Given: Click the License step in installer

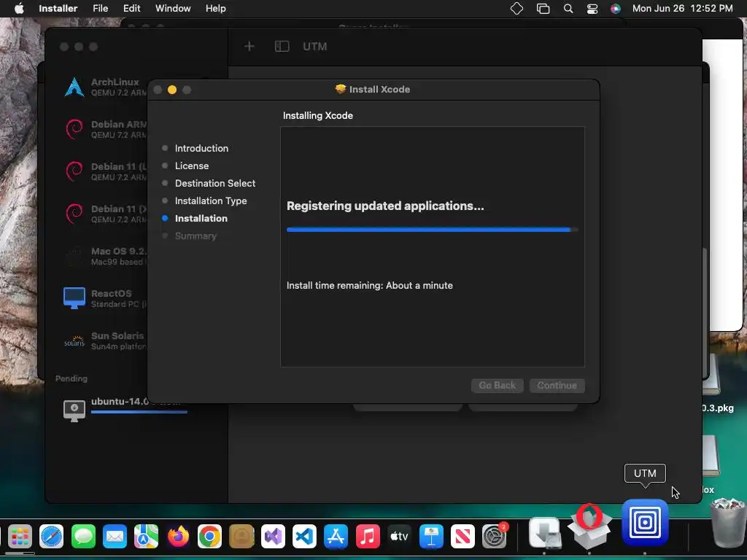Looking at the screenshot, I should pyautogui.click(x=192, y=166).
